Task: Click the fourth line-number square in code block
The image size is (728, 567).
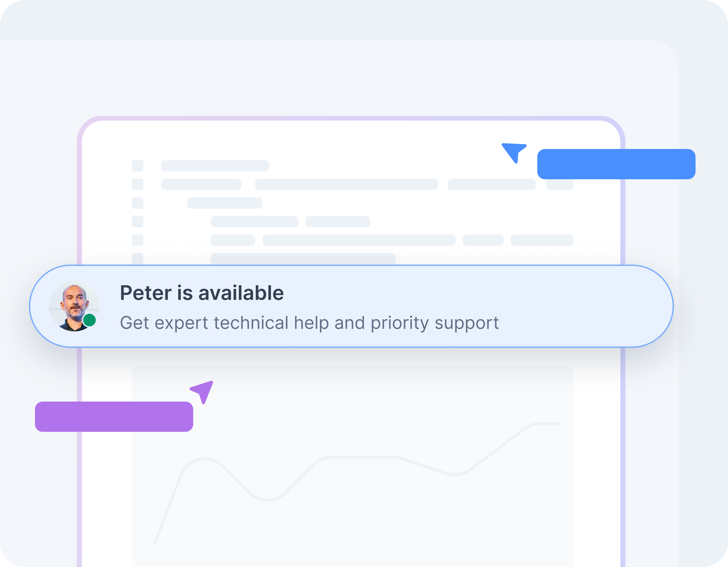Action: tap(137, 221)
